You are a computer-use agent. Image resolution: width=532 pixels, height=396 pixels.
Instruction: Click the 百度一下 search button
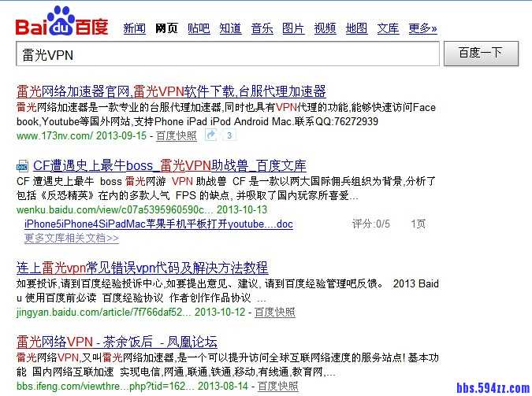tap(480, 54)
